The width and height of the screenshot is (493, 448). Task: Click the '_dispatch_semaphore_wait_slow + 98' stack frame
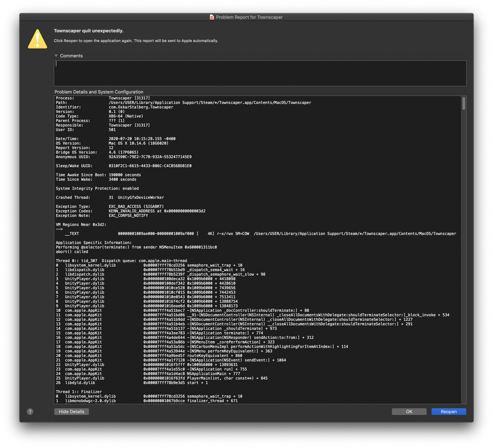[x=161, y=275]
